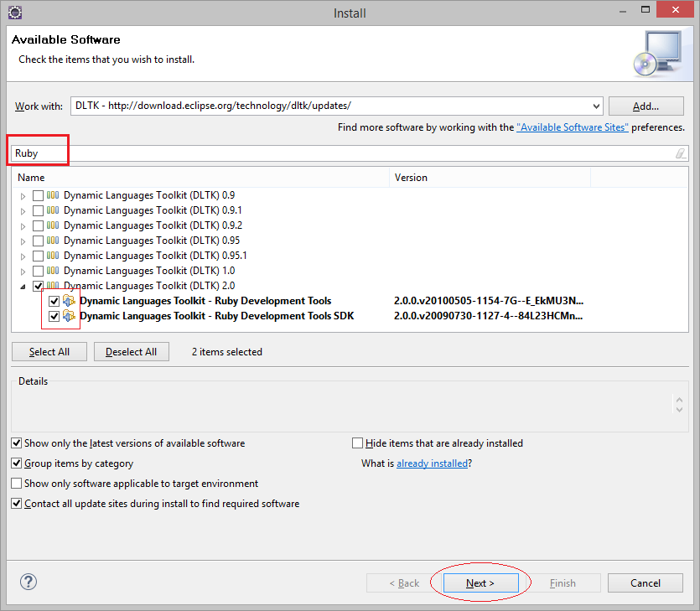The height and width of the screenshot is (611, 700).
Task: Select the Ruby Development Tools SDK row text
Action: [216, 316]
